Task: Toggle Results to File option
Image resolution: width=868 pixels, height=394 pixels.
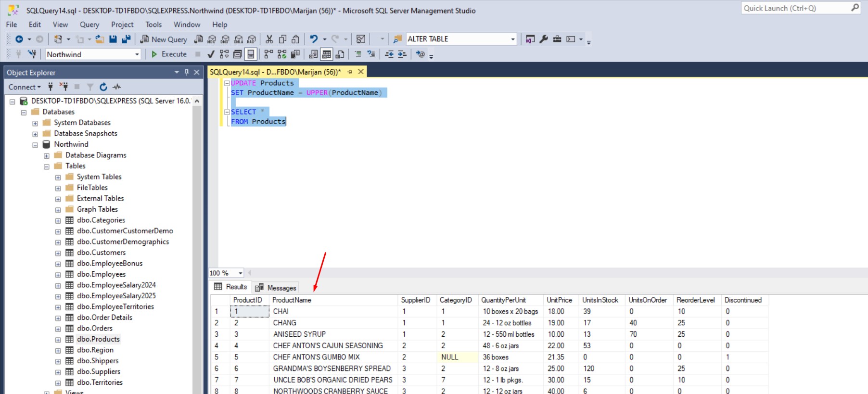Action: [340, 54]
